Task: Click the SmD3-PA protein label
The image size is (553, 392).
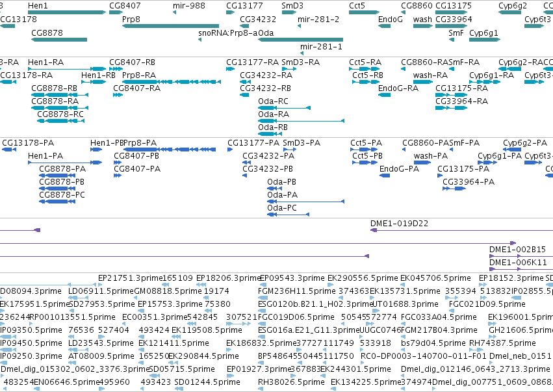Action: [302, 143]
